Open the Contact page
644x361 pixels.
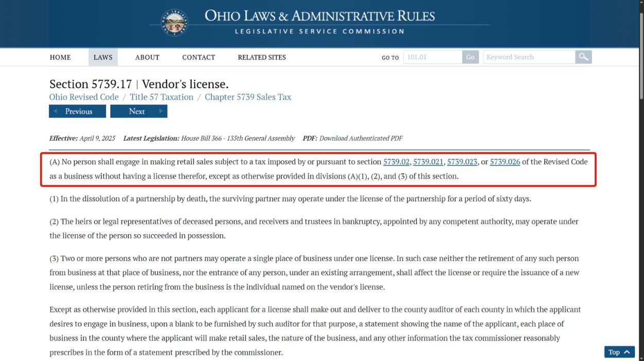tap(198, 57)
